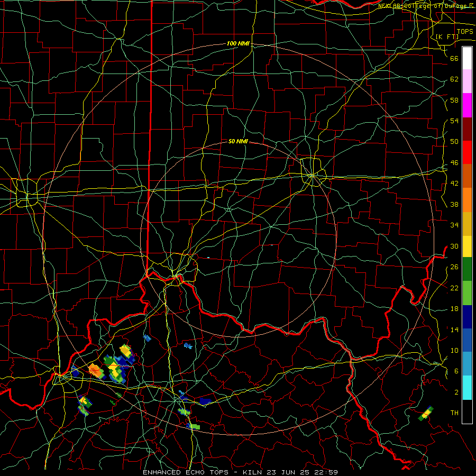Click the gold mustard legend swatch

(467, 223)
